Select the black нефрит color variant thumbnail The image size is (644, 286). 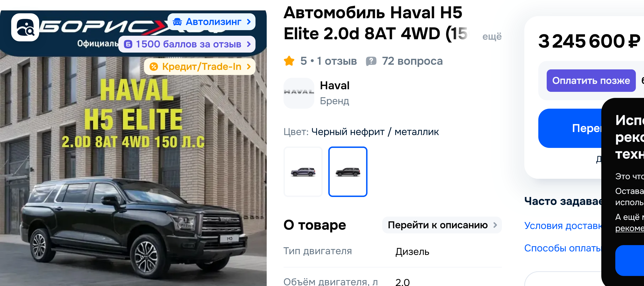coord(348,172)
